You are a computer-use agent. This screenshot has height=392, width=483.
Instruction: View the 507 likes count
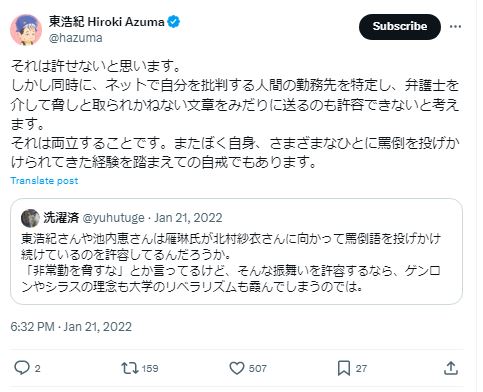258,368
